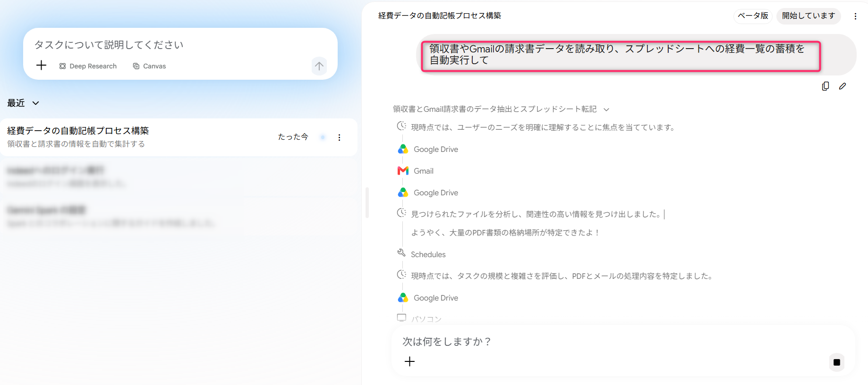This screenshot has width=868, height=385.
Task: Click the Google Drive step below Gmail
Action: [428, 192]
